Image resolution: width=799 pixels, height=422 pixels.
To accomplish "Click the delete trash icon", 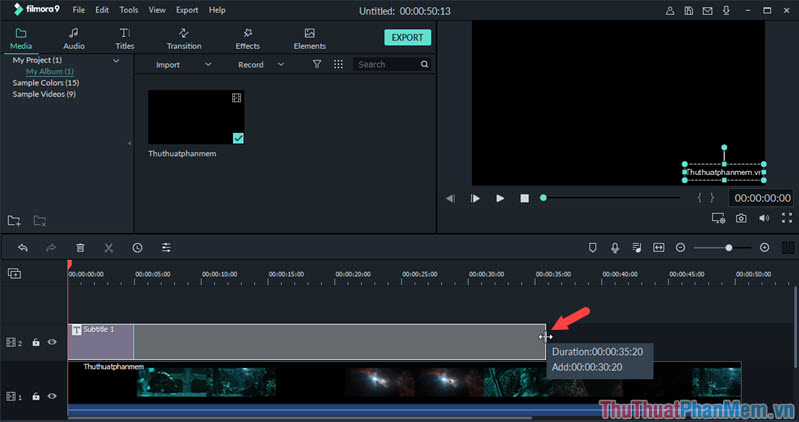I will (x=80, y=248).
